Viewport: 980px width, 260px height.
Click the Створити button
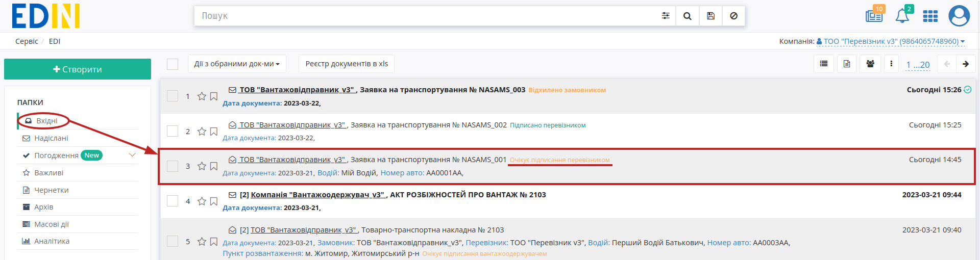(78, 69)
